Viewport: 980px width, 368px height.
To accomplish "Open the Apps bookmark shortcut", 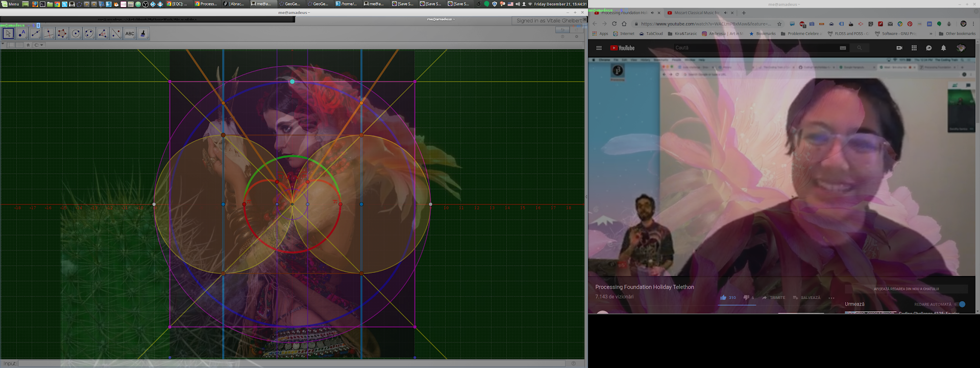I will click(600, 34).
